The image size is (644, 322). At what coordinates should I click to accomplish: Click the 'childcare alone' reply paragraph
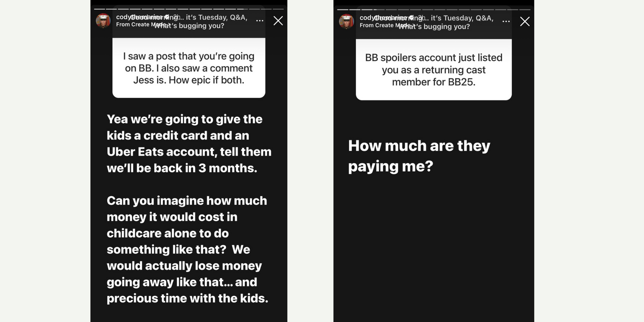pyautogui.click(x=188, y=249)
